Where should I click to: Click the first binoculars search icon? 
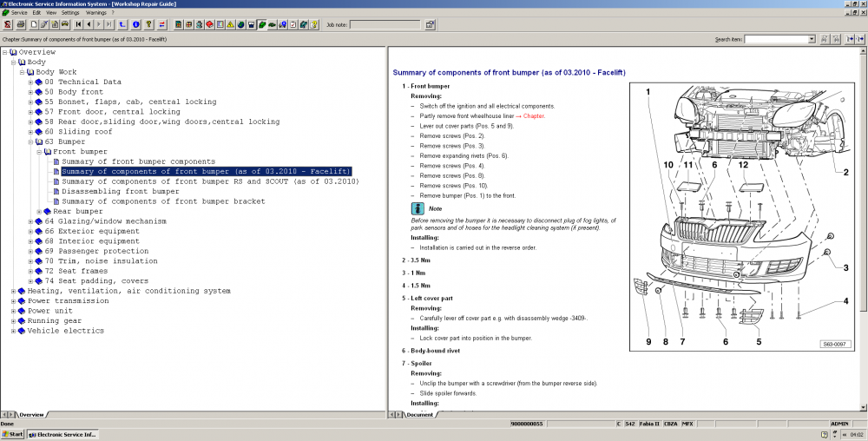[825, 39]
